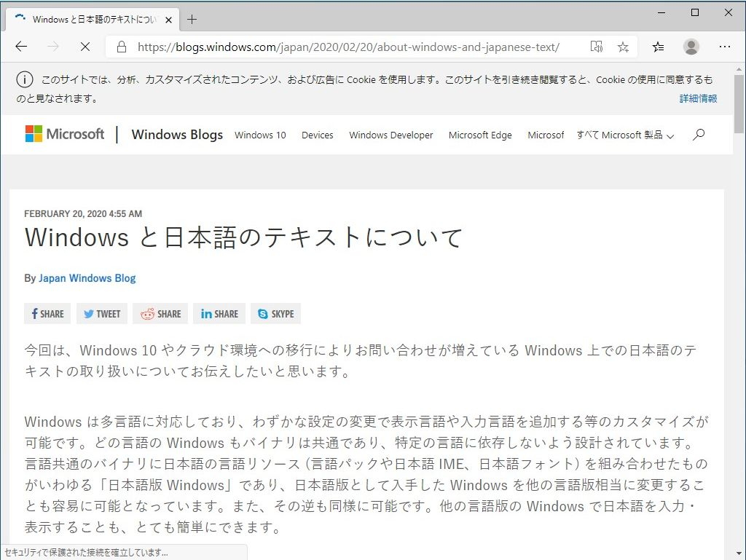Click the article title Windows と日本語のテキストについて

pyautogui.click(x=243, y=237)
